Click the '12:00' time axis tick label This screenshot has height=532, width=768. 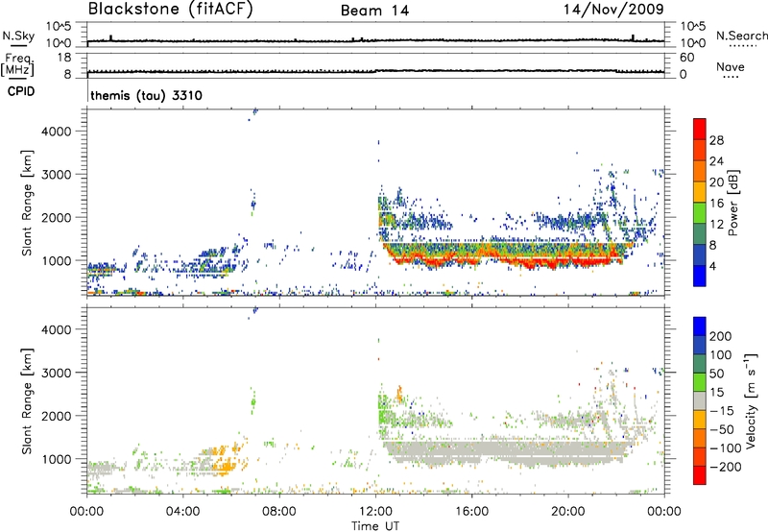[x=375, y=512]
